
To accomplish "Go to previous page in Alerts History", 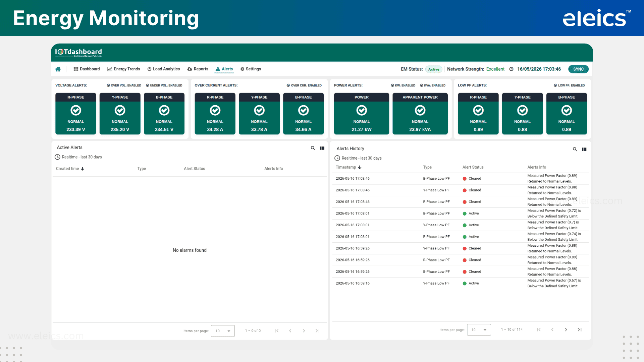I will click(x=552, y=330).
